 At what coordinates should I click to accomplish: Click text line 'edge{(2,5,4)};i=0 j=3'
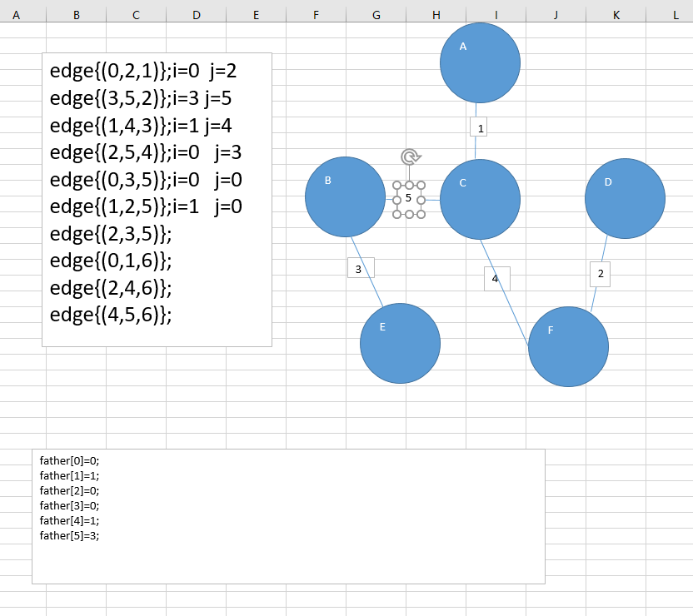[x=146, y=152]
